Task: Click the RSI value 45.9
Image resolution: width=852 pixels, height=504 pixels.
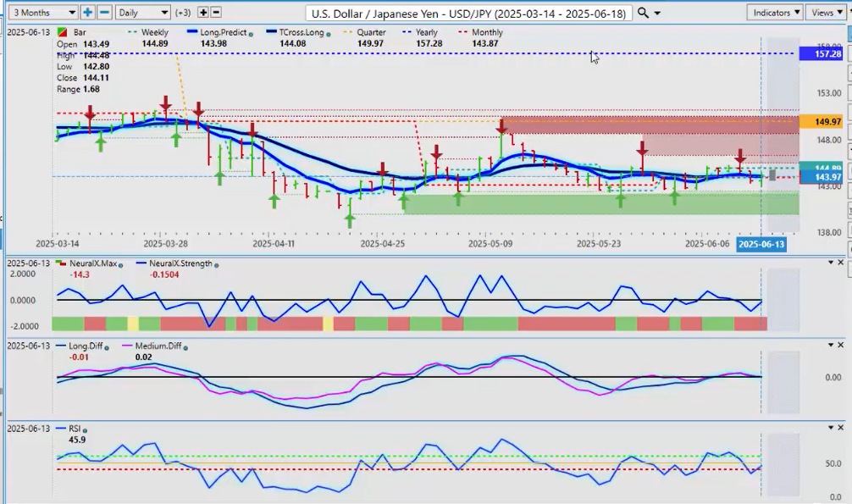Action: 77,440
